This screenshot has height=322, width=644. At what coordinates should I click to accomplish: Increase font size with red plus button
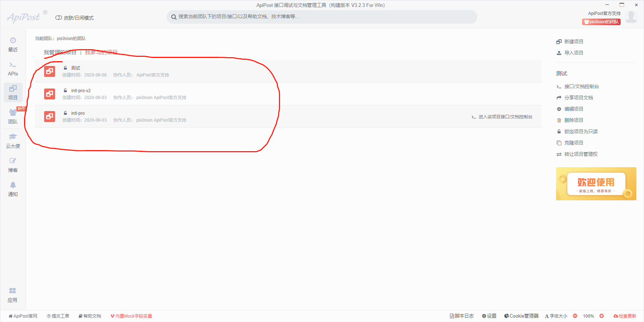pyautogui.click(x=602, y=316)
